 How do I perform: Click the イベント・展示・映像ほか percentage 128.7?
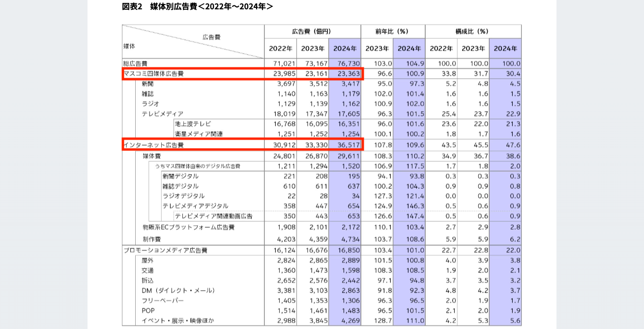tap(382, 321)
